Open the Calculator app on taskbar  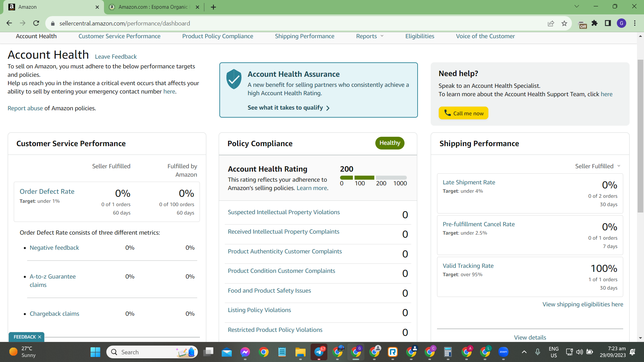click(x=448, y=352)
